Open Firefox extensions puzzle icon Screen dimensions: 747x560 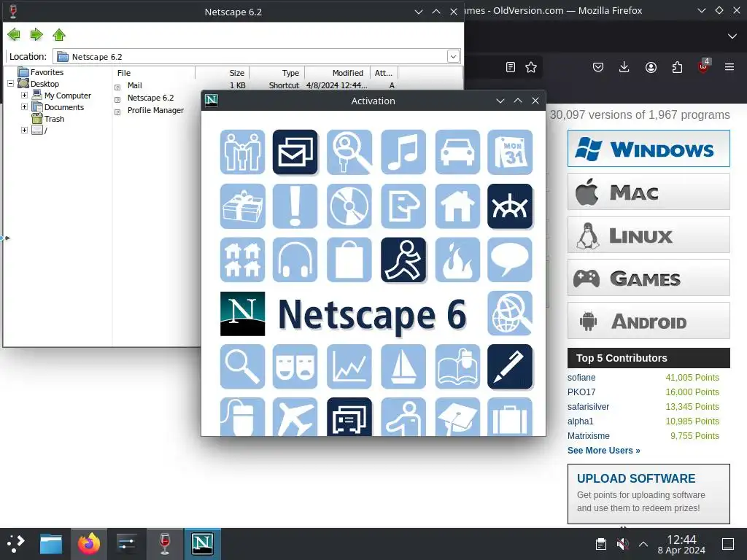[x=677, y=67]
